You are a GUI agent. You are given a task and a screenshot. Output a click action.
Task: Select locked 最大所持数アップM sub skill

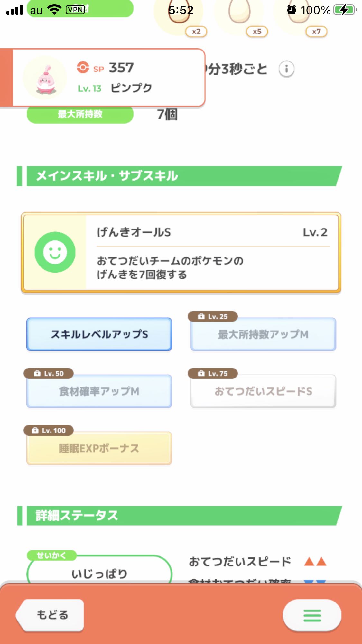tap(263, 334)
